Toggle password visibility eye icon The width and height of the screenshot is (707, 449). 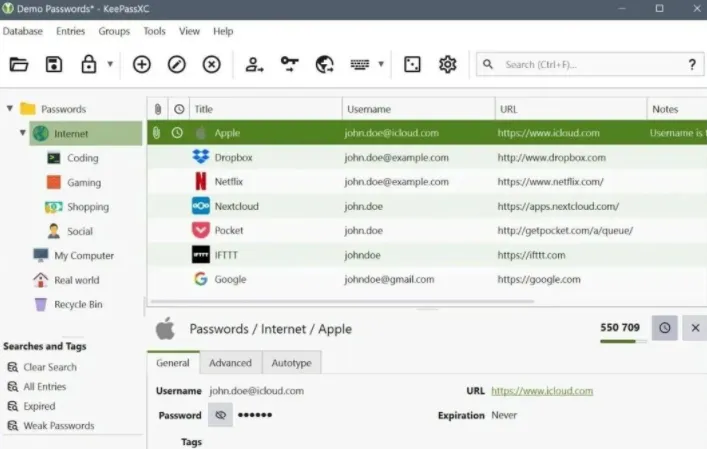[x=220, y=415]
